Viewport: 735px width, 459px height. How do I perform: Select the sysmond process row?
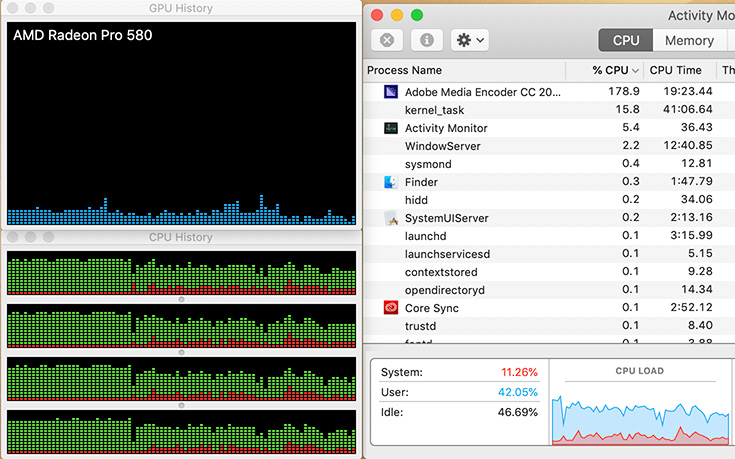pos(549,164)
